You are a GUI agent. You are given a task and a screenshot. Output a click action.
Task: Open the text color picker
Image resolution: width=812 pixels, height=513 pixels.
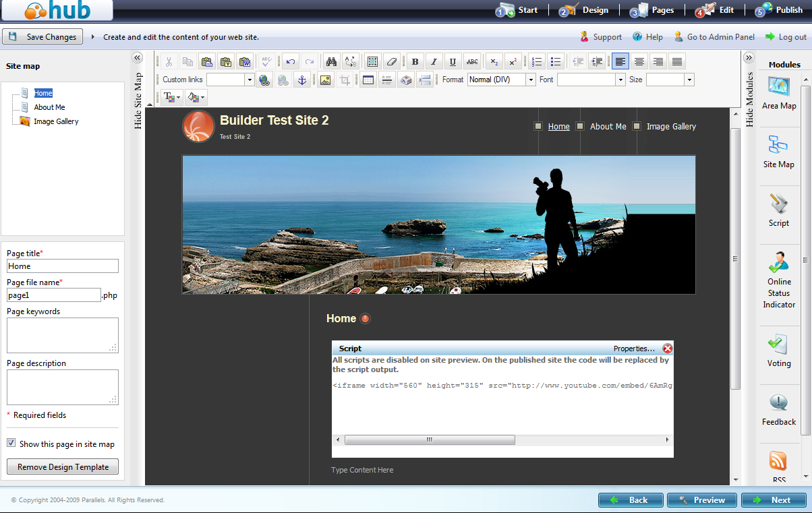pyautogui.click(x=171, y=98)
